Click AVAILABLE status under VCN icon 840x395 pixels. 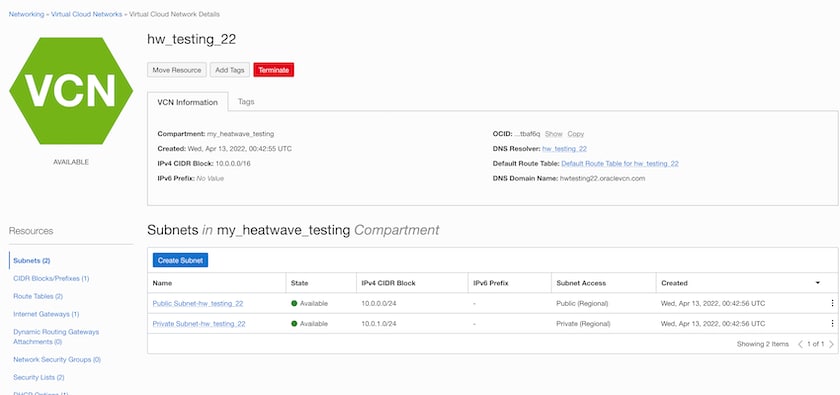[71, 162]
